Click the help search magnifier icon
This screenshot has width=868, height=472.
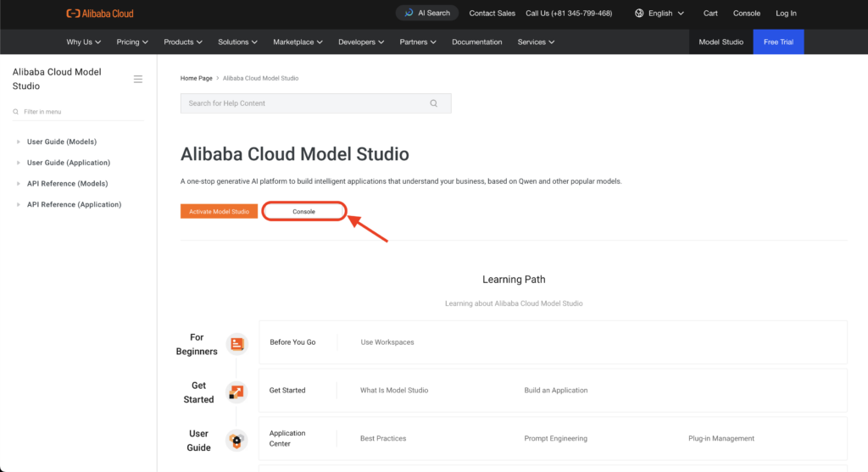point(433,103)
